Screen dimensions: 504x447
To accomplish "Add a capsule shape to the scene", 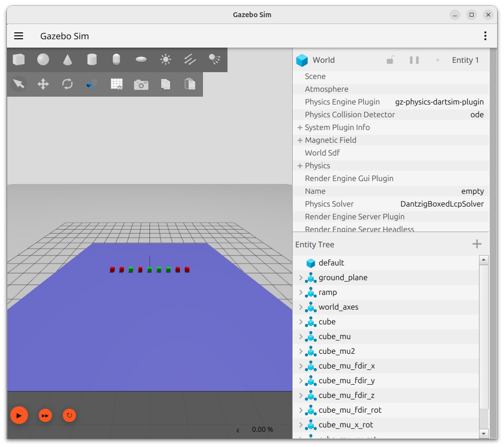I will [x=116, y=60].
